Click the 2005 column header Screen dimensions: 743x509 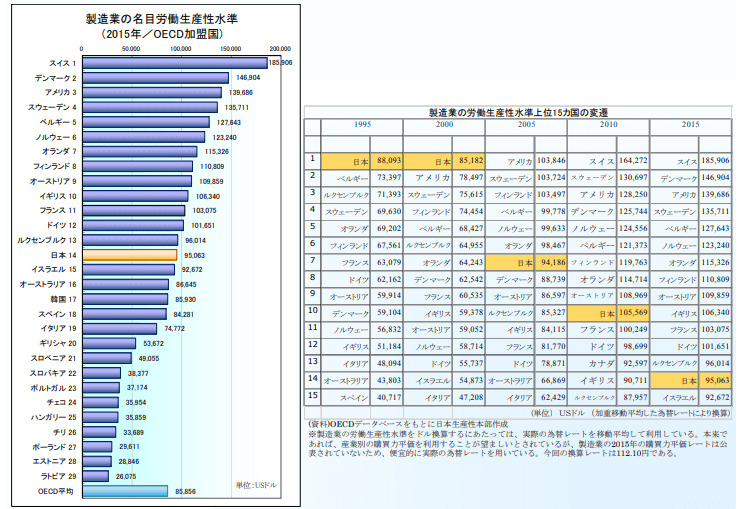pos(525,123)
